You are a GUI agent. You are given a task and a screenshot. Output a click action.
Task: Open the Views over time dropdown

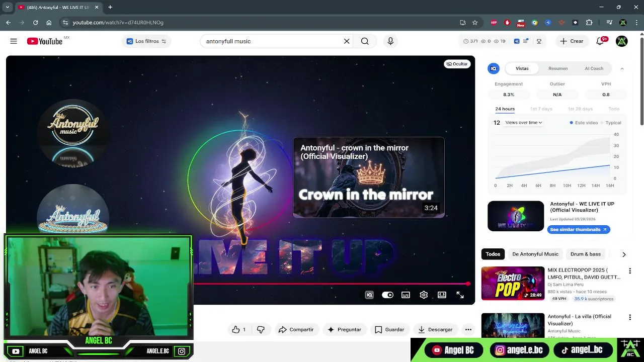pyautogui.click(x=524, y=123)
